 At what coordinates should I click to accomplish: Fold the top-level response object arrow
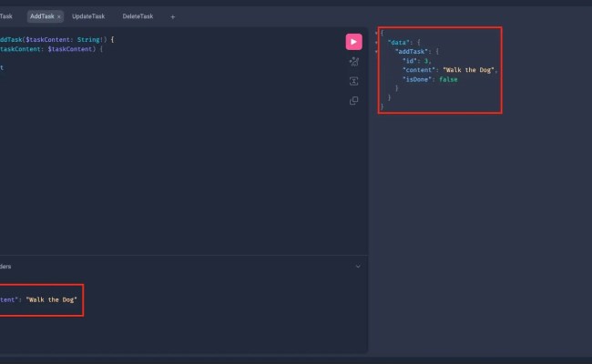coord(376,33)
